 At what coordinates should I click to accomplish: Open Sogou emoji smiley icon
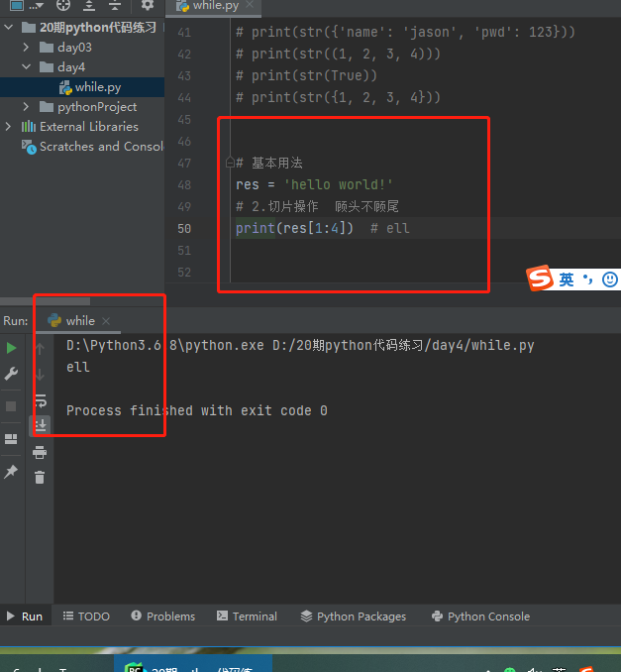tap(610, 280)
